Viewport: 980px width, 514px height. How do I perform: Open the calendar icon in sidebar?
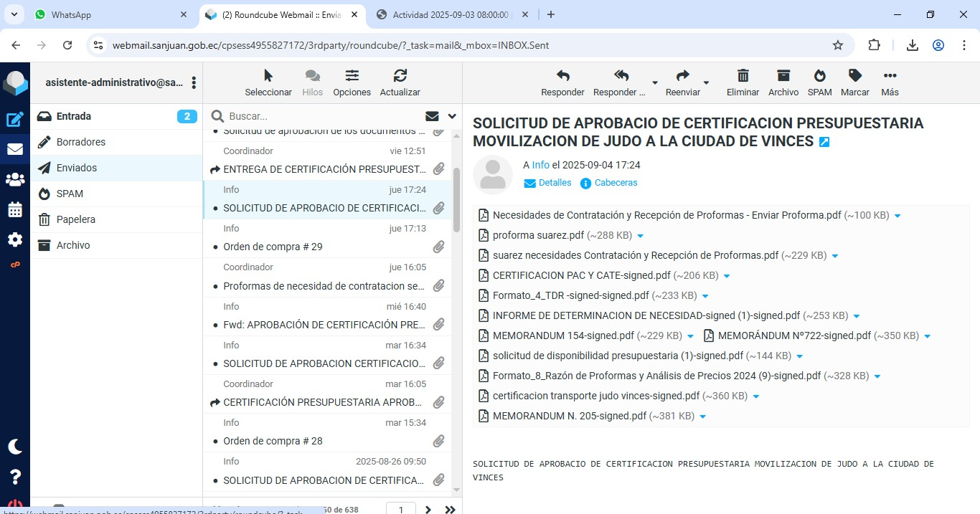pyautogui.click(x=15, y=209)
